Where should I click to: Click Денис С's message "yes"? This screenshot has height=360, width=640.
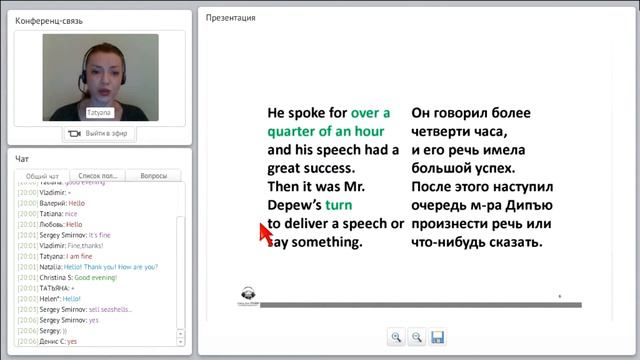(47, 341)
